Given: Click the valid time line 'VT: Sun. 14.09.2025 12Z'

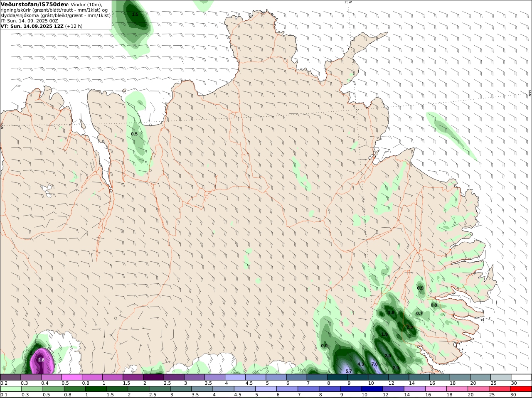Looking at the screenshot, I should 31,26.
